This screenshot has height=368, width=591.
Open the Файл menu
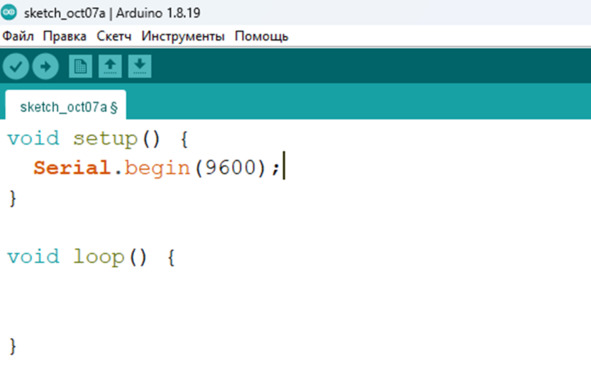[18, 37]
